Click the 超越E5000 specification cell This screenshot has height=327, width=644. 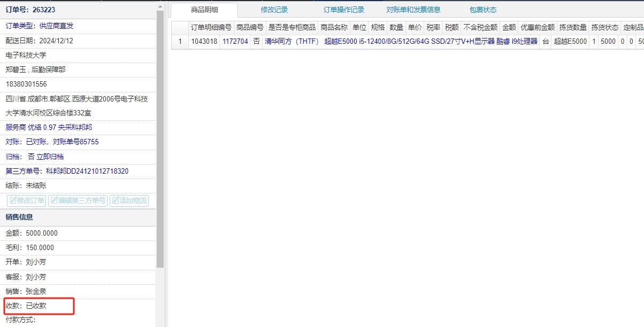click(570, 41)
